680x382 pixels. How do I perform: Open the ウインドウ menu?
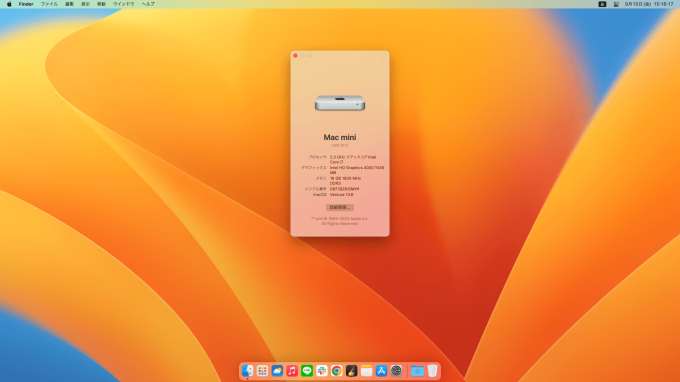click(124, 4)
